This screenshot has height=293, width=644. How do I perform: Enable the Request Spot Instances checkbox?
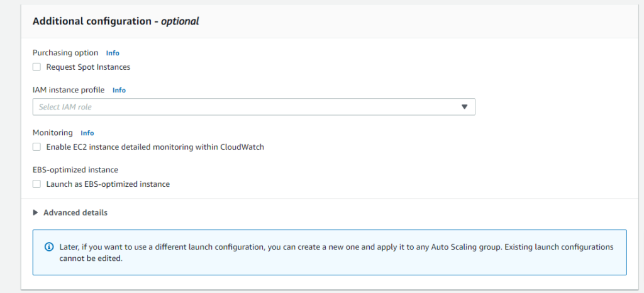[37, 67]
